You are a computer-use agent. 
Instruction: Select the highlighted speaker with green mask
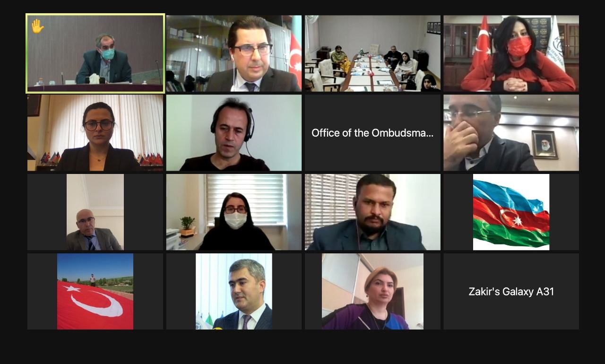pyautogui.click(x=95, y=53)
